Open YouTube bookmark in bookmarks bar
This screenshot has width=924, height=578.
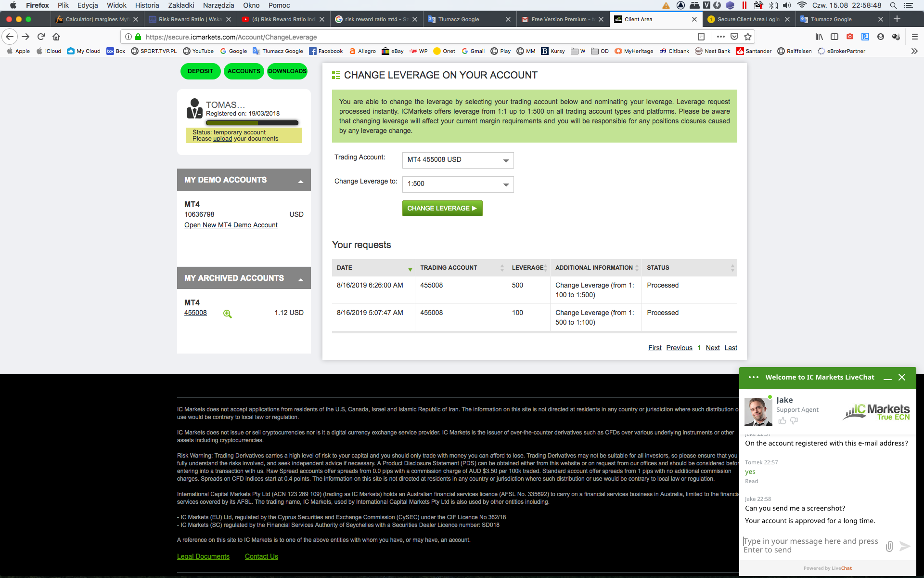pyautogui.click(x=198, y=51)
